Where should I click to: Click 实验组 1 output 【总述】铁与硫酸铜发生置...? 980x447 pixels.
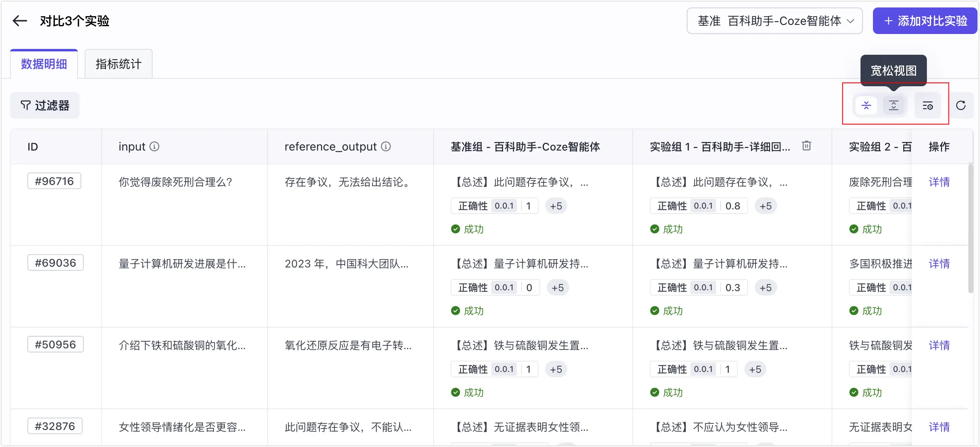point(719,345)
